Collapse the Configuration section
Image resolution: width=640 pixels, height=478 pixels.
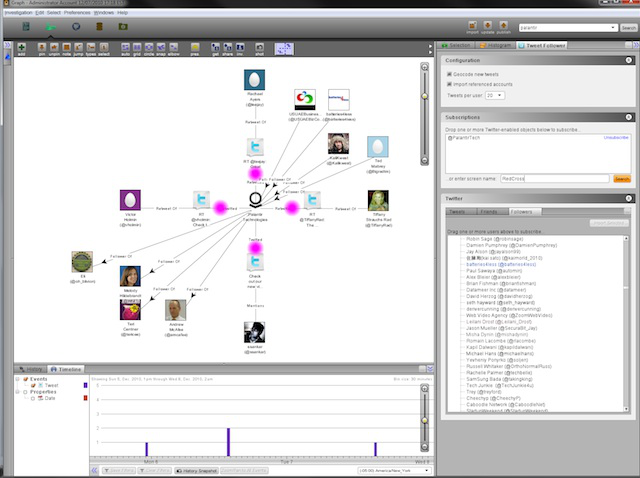pos(629,60)
